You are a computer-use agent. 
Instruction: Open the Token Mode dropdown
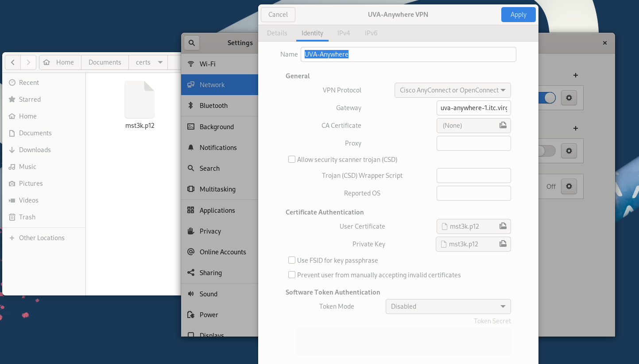point(448,306)
